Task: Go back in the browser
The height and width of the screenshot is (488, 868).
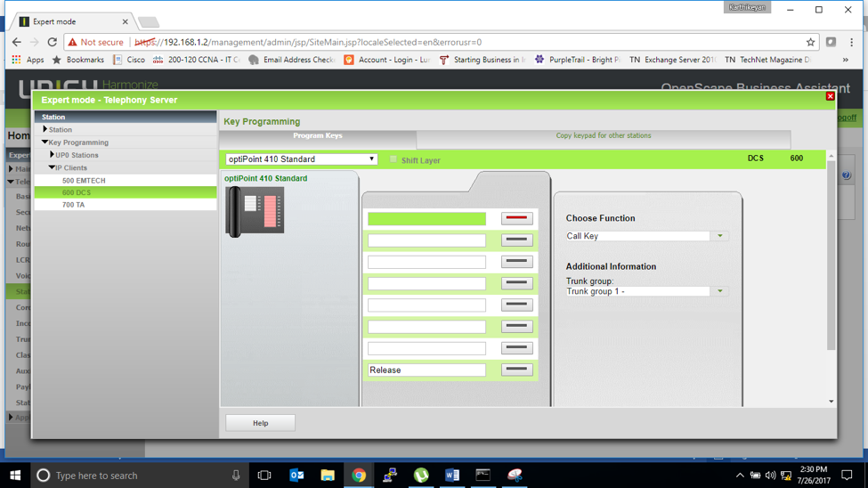Action: (x=17, y=42)
